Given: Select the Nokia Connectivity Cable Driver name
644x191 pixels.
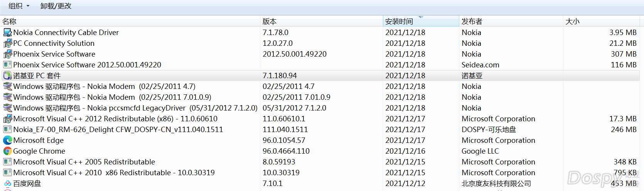Looking at the screenshot, I should pos(66,32).
